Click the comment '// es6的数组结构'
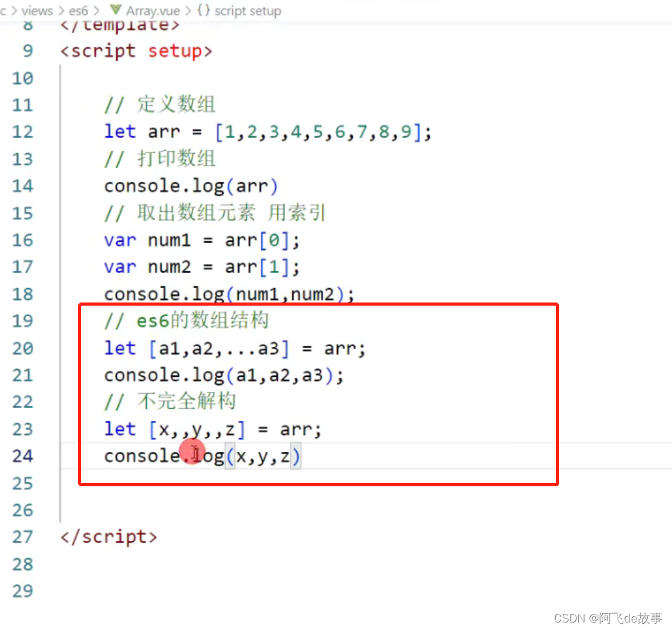Image resolution: width=672 pixels, height=630 pixels. point(187,321)
